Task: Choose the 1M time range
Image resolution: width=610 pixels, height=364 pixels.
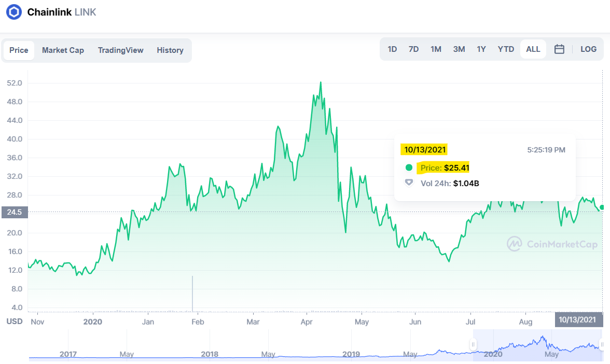Action: 436,49
